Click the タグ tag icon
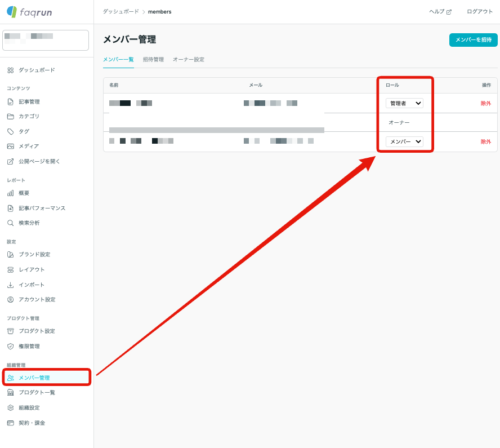Image resolution: width=500 pixels, height=448 pixels. [11, 131]
